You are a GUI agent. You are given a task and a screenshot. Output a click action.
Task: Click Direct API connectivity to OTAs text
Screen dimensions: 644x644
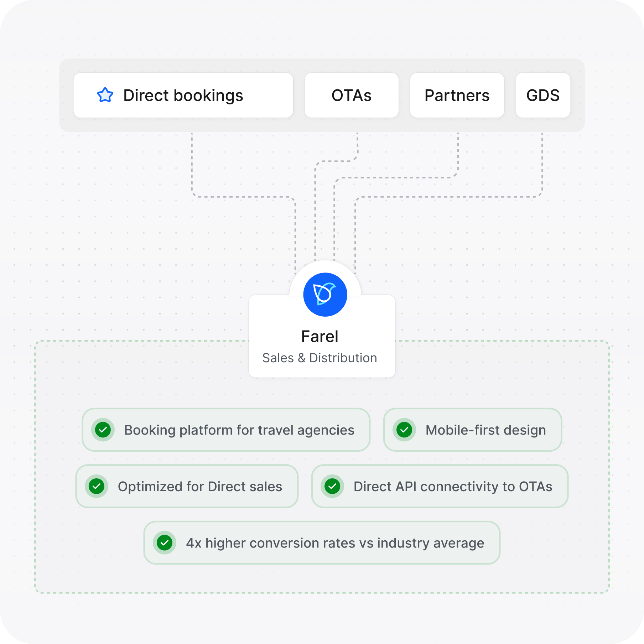click(x=453, y=487)
